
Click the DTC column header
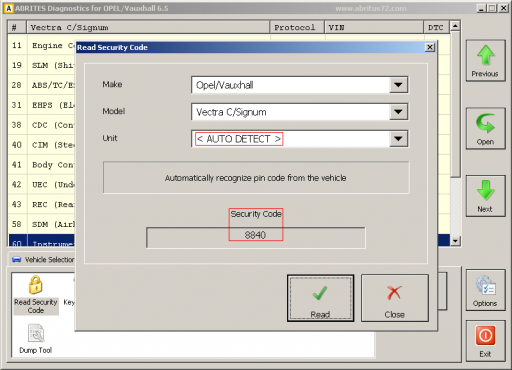pyautogui.click(x=436, y=27)
